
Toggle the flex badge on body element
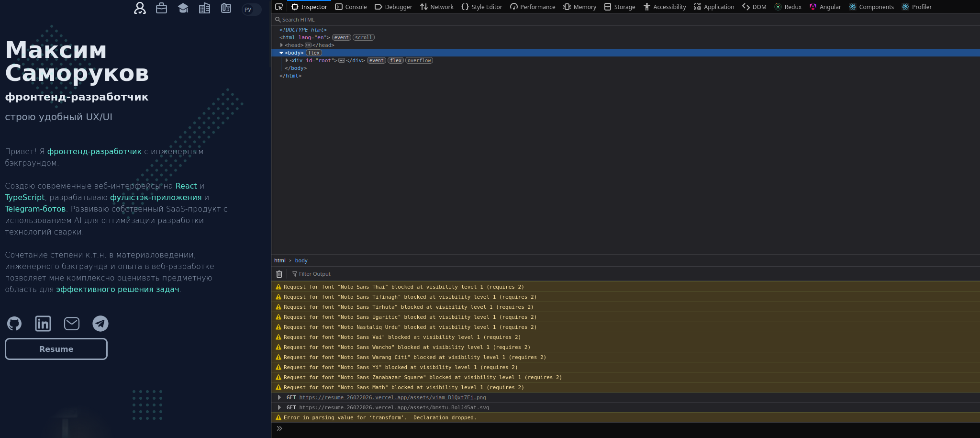[x=314, y=53]
